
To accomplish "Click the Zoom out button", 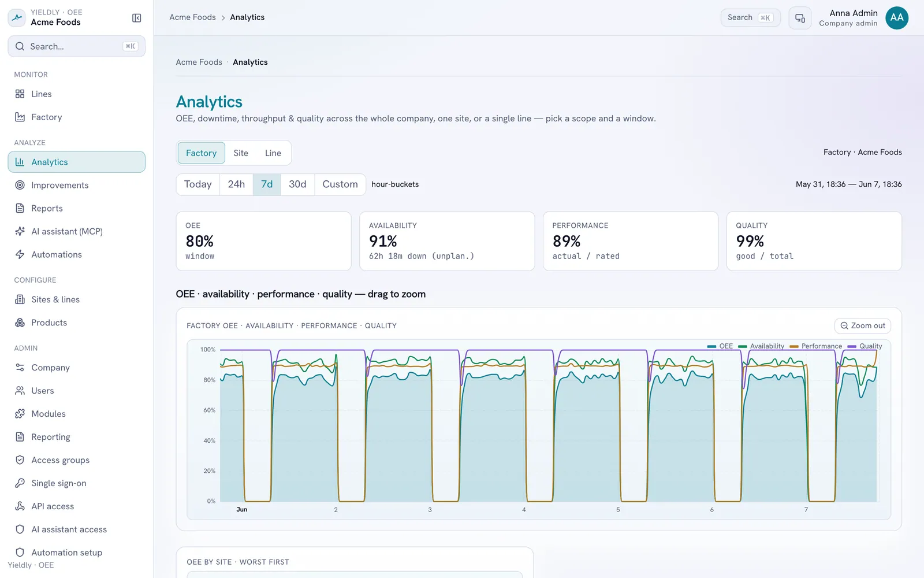I will 863,326.
